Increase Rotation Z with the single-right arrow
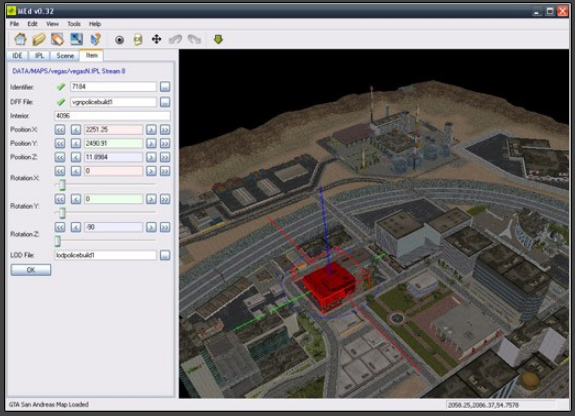Viewport: 575px width, 416px height. [x=151, y=227]
